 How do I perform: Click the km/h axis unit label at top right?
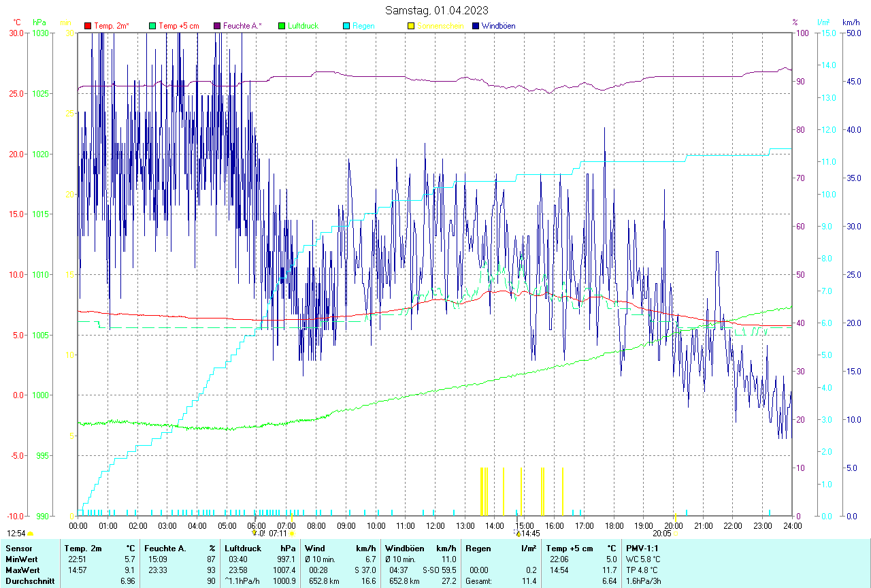[851, 22]
